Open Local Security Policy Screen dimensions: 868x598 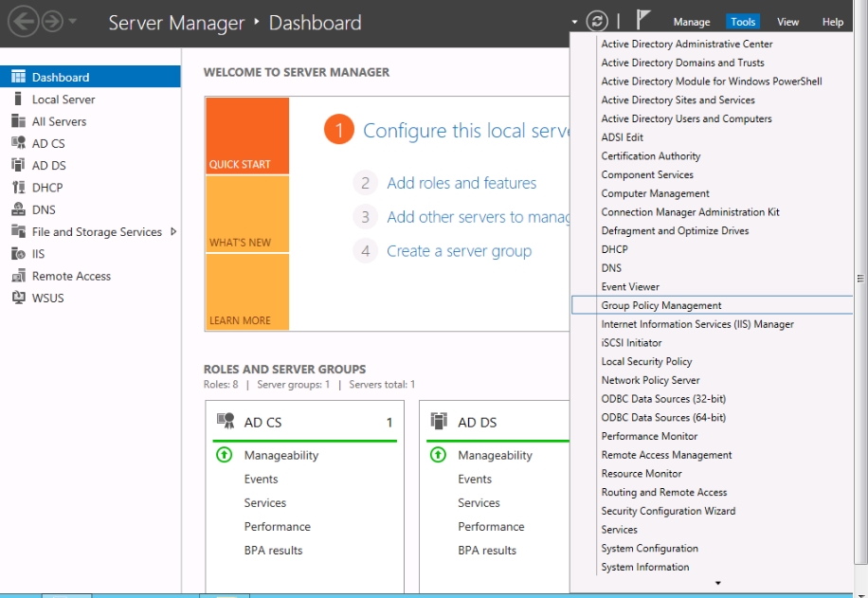pos(646,362)
